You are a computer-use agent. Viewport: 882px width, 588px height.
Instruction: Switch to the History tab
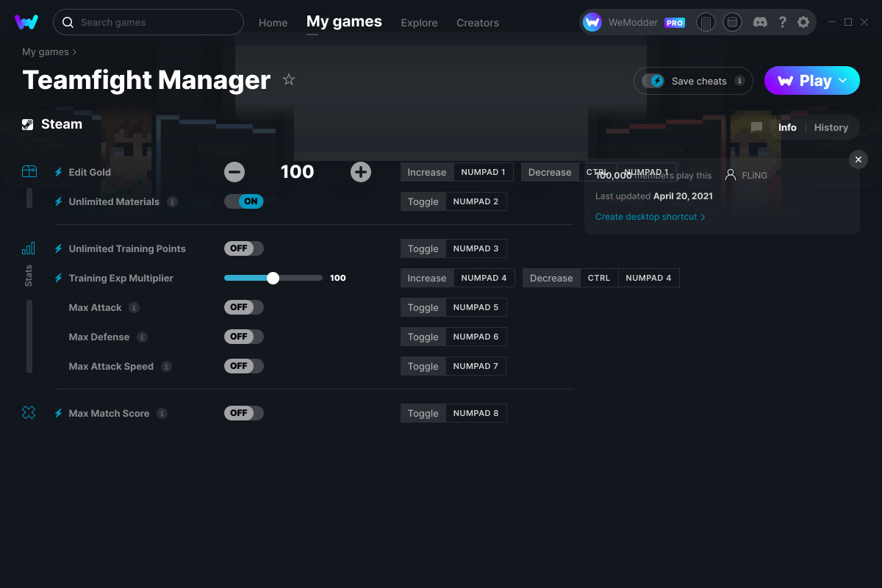pos(831,127)
